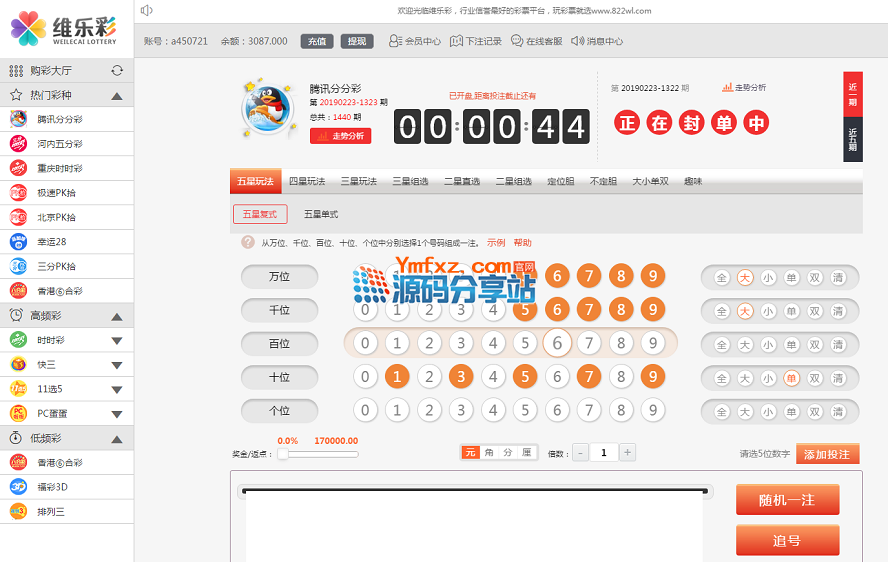Switch to 大小单双 tab
Viewport: 888px width, 562px height.
pos(650,181)
